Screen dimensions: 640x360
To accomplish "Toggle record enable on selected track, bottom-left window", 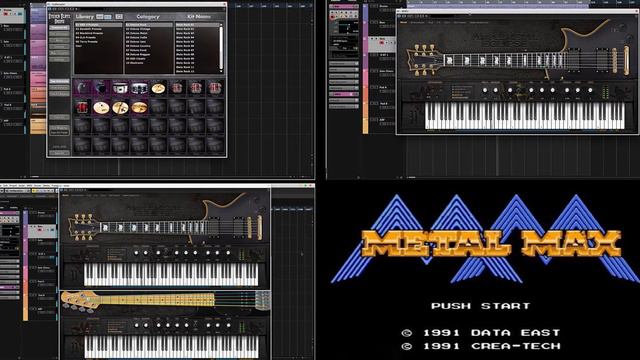I will click(40, 230).
